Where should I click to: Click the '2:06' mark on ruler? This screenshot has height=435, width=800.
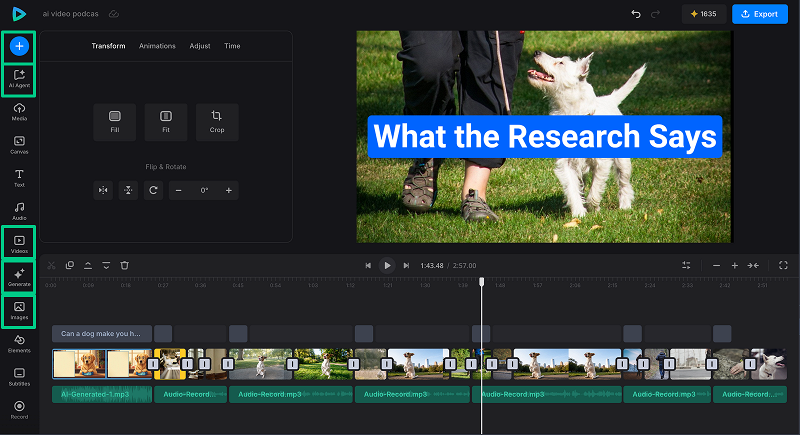(575, 286)
